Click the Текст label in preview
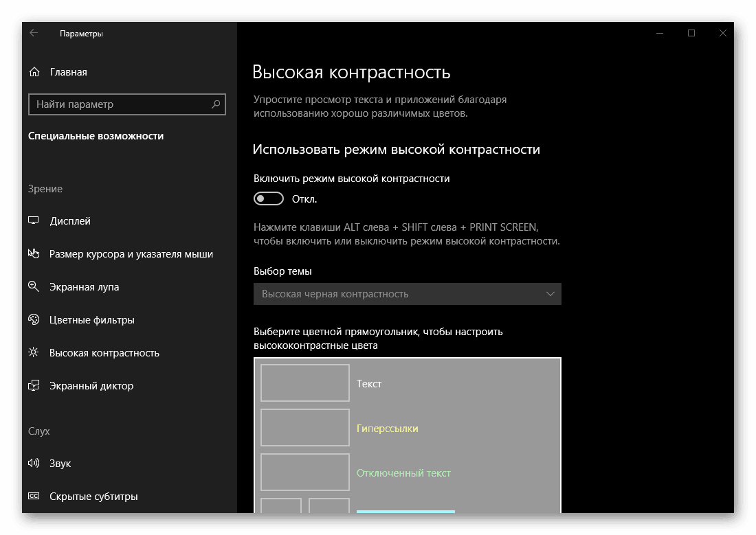Image resolution: width=756 pixels, height=535 pixels. 369,384
